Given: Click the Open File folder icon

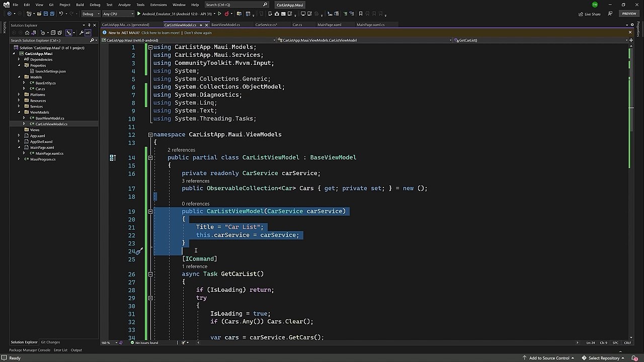Looking at the screenshot, I should (39, 14).
